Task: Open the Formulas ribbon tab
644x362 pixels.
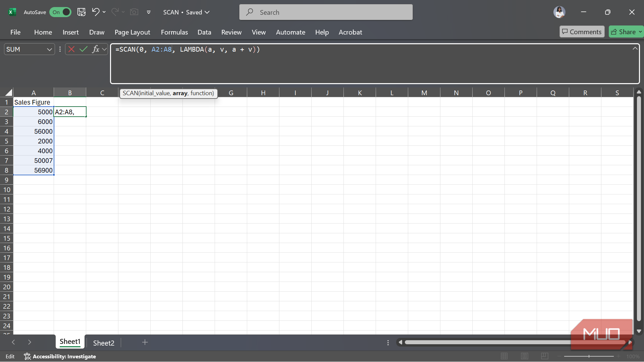Action: pyautogui.click(x=174, y=32)
